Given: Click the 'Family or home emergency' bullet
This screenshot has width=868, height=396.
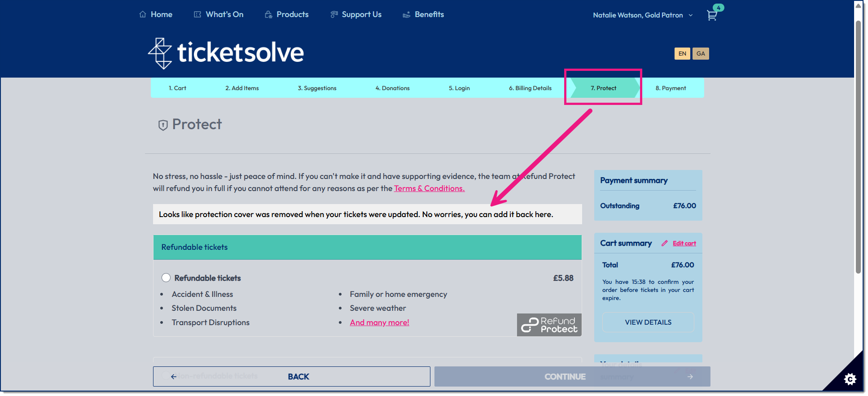Looking at the screenshot, I should [x=399, y=294].
